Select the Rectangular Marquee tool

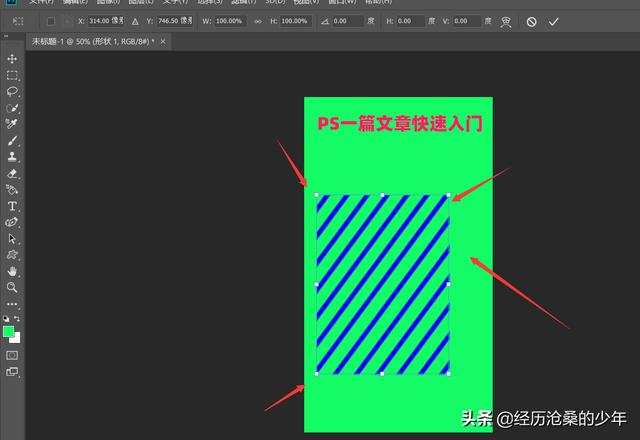pos(12,76)
